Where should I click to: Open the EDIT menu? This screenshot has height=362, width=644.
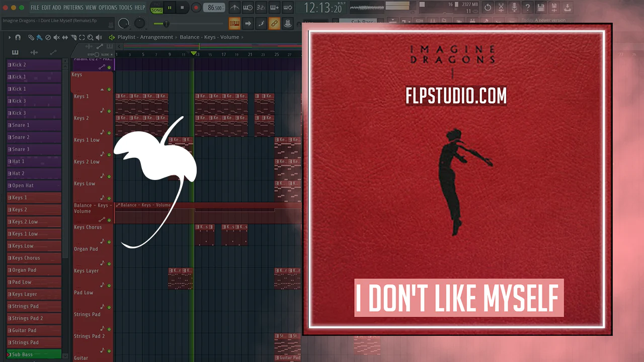pos(46,8)
